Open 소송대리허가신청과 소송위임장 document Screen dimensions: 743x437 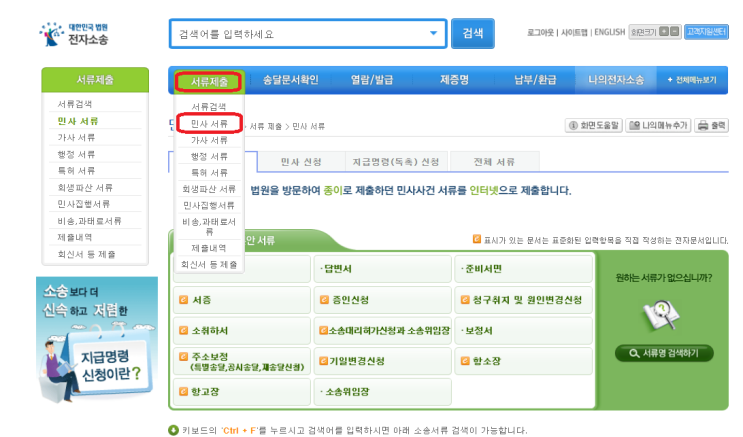coord(382,331)
